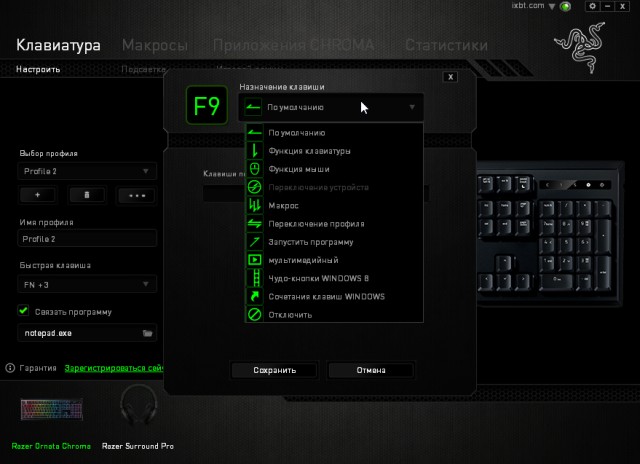Click the Макрос icon in the list

coord(254,205)
